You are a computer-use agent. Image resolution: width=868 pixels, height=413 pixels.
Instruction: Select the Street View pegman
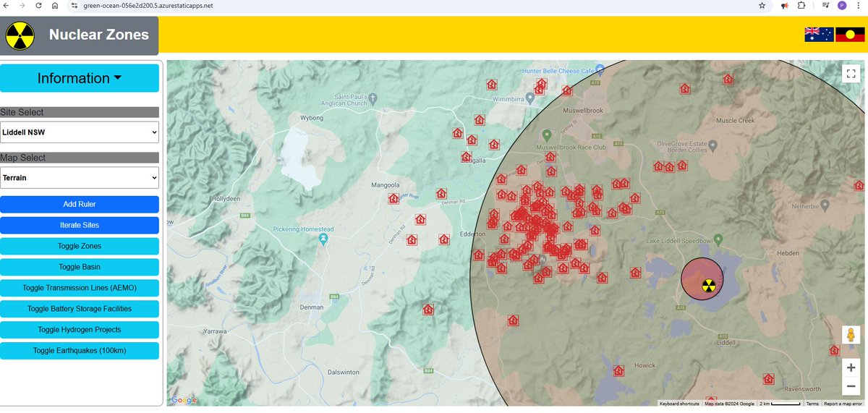[851, 336]
